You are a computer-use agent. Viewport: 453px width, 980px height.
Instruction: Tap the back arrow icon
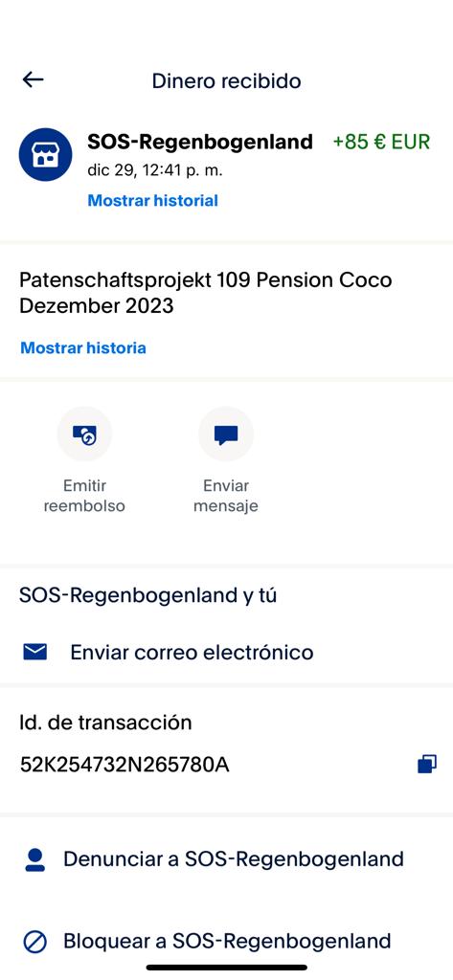[x=33, y=79]
